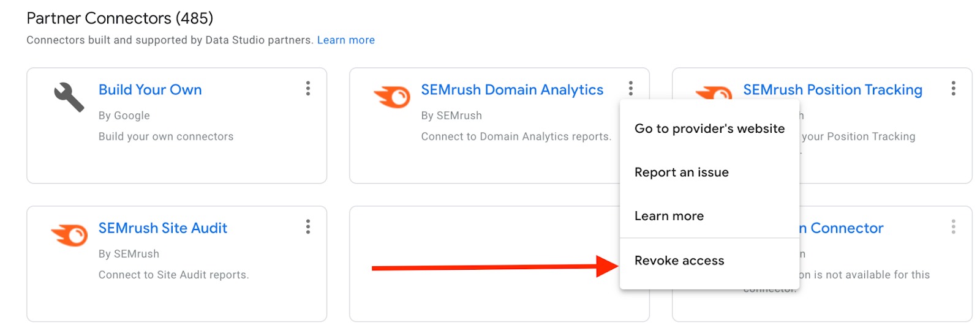Select "Learn more" in the popup menu
This screenshot has width=980, height=331.
pos(669,216)
